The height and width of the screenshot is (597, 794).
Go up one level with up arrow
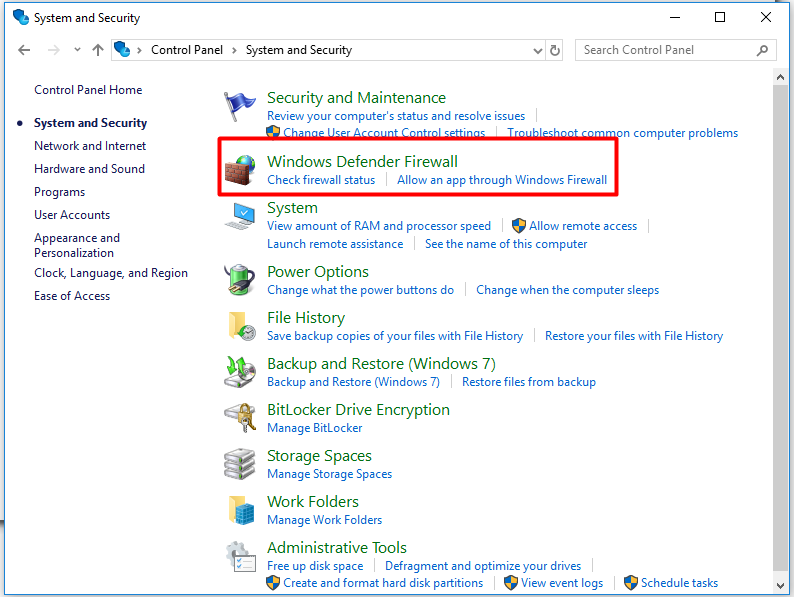click(98, 50)
